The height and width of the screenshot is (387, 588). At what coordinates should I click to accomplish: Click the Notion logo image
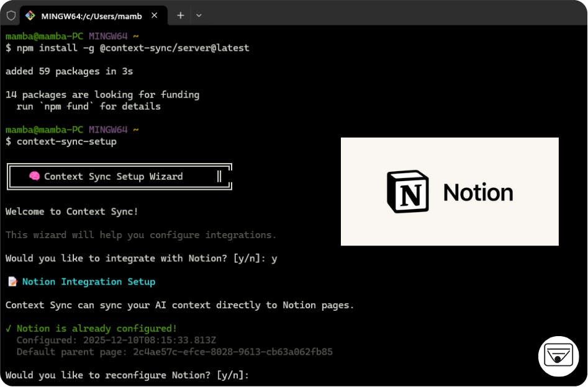click(x=450, y=192)
